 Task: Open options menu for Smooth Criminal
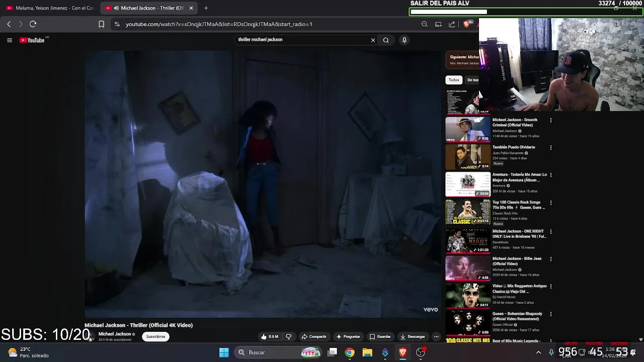(551, 121)
